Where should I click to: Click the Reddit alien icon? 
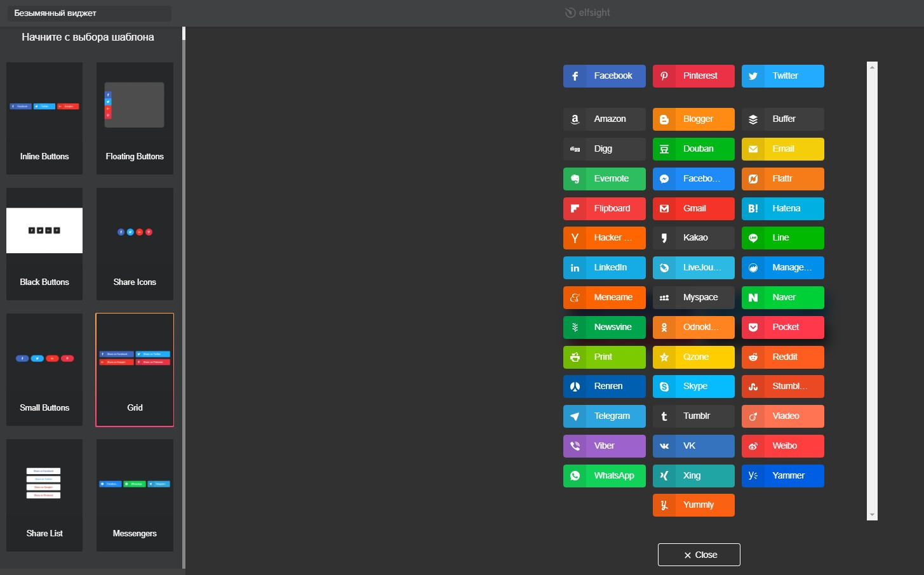(753, 357)
